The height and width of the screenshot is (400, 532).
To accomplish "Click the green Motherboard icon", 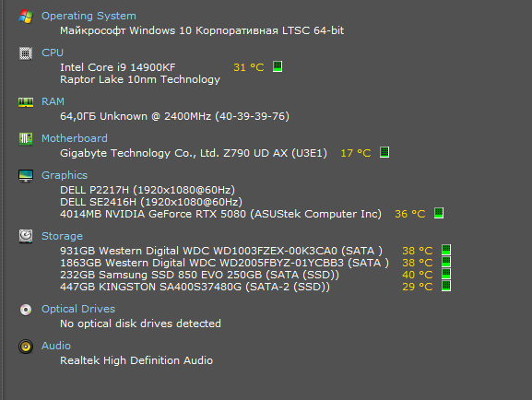I will pyautogui.click(x=26, y=139).
